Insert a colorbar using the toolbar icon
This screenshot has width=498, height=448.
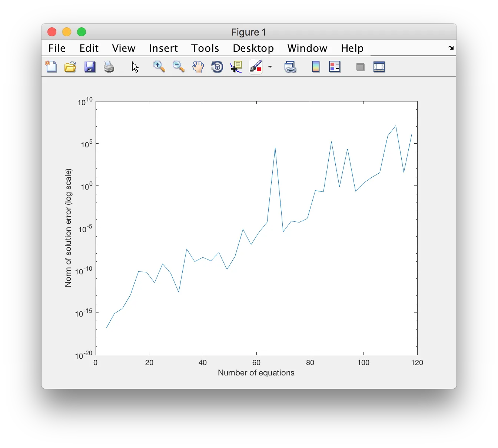pyautogui.click(x=316, y=67)
